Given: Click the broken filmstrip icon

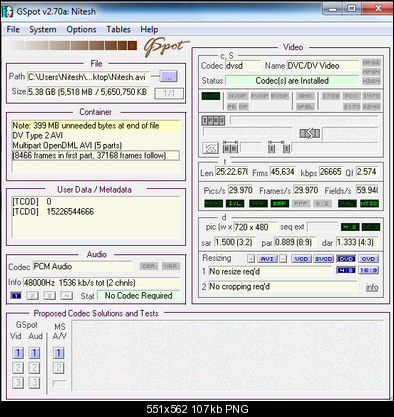Looking at the screenshot, I should [x=310, y=134].
